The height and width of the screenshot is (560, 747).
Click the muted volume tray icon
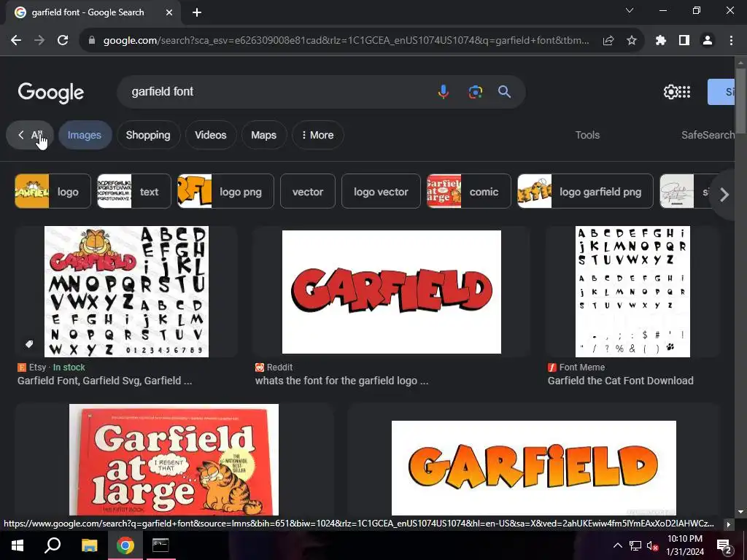(652, 545)
